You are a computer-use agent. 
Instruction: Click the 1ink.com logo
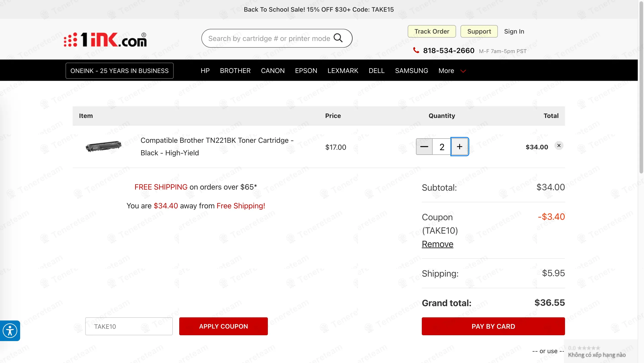tap(105, 39)
